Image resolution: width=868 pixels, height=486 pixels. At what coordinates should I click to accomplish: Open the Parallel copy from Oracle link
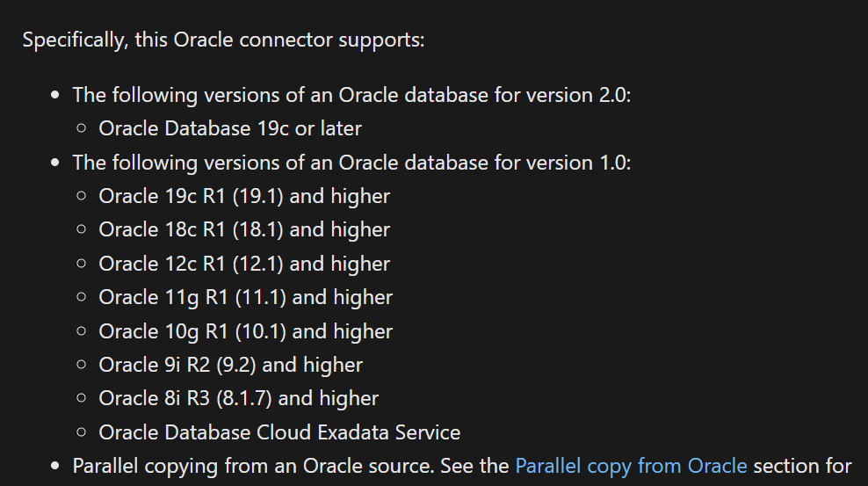point(631,465)
